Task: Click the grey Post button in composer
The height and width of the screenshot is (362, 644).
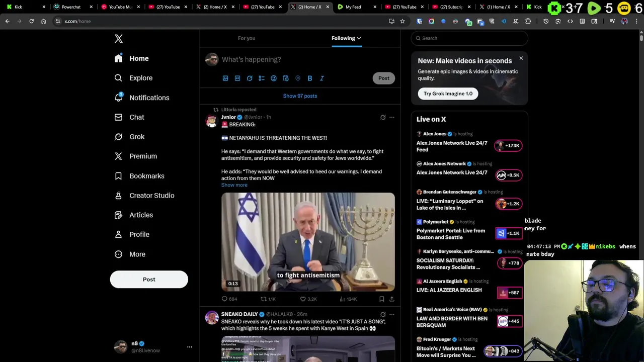Action: click(x=384, y=78)
